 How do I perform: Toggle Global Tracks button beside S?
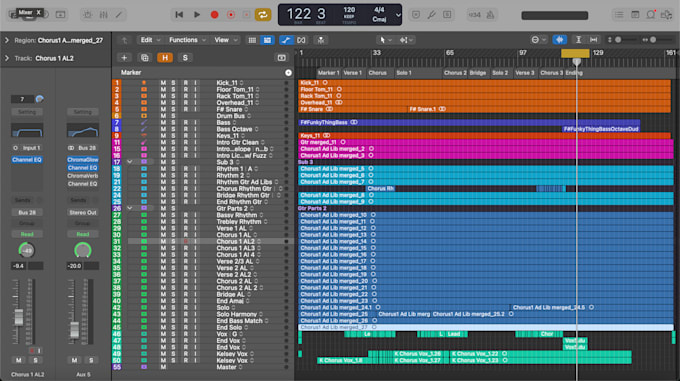click(x=281, y=58)
